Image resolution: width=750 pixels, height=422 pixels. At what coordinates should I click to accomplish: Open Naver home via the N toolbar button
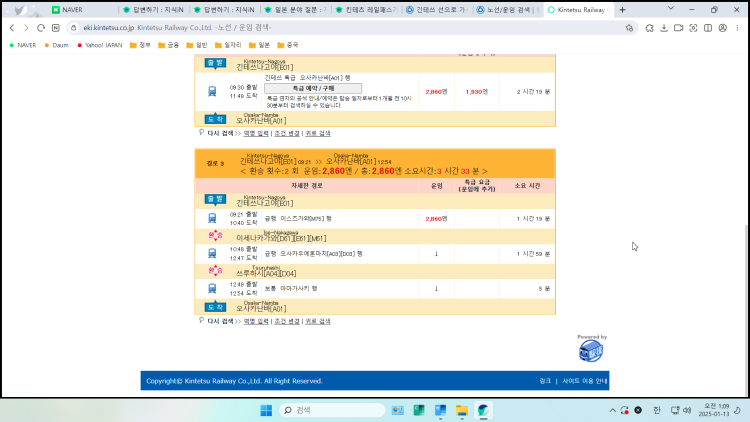[x=56, y=28]
